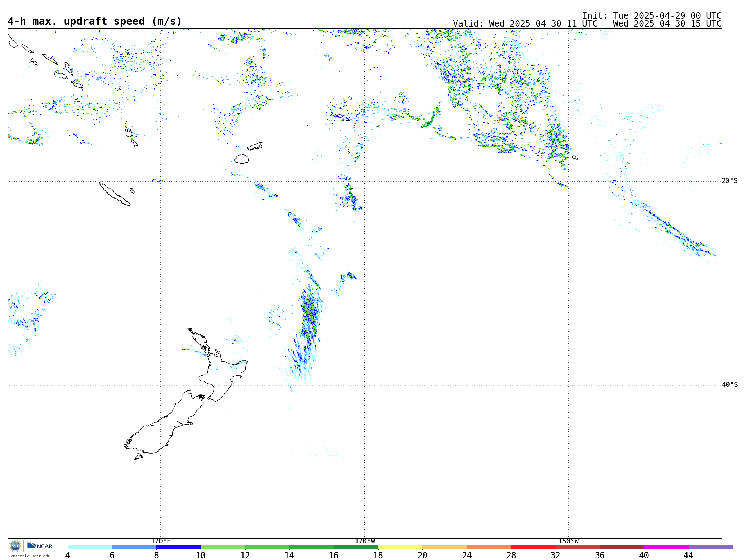Click the purple above-44 color swatch
The image size is (744, 560).
click(x=711, y=547)
